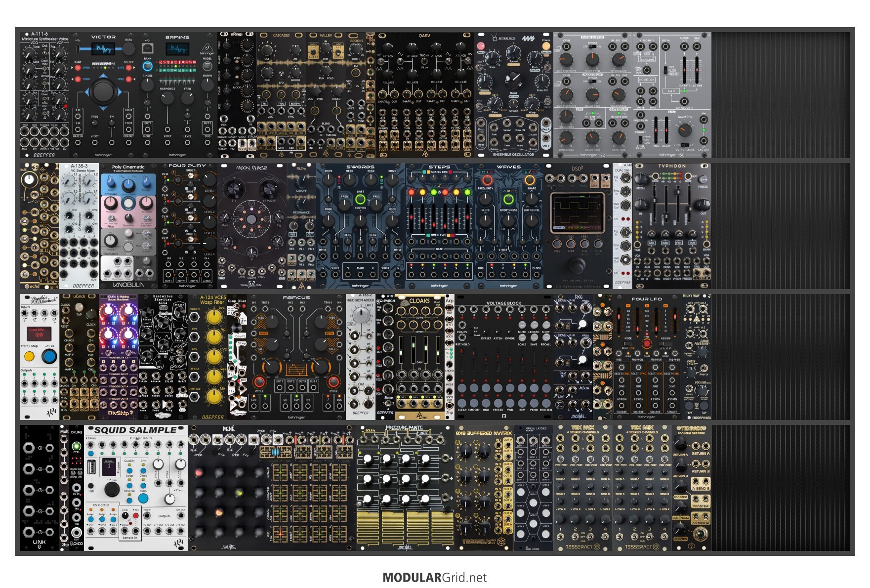Select the Typhoon module
Image resolution: width=870 pixels, height=588 pixels.
point(672,226)
